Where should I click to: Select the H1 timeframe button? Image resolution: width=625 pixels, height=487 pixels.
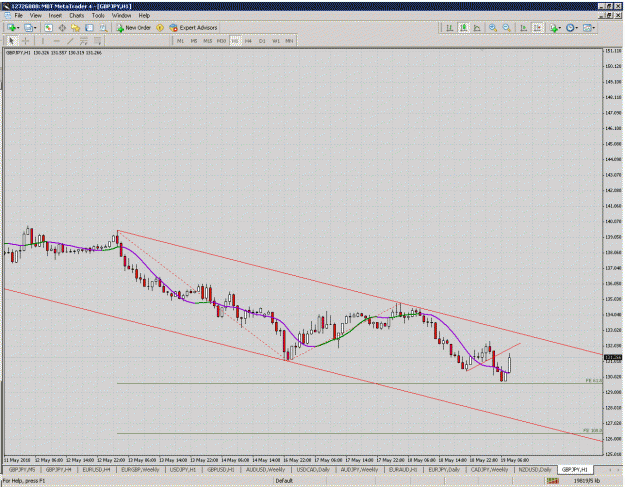[x=235, y=41]
